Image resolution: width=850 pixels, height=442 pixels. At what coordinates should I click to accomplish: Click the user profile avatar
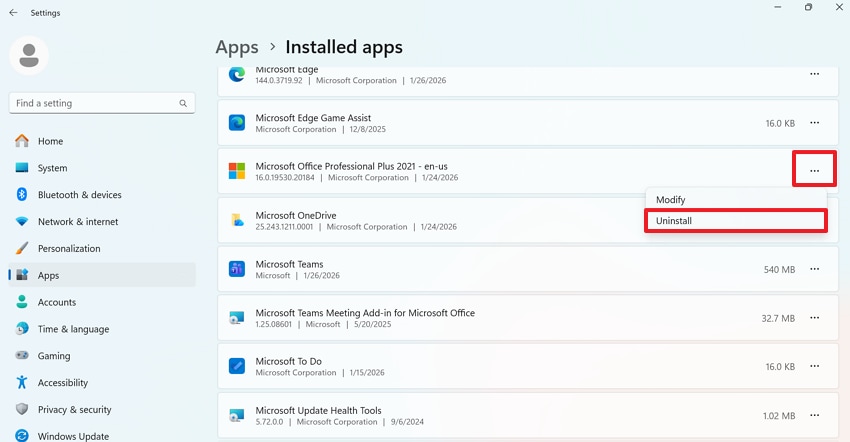[29, 55]
